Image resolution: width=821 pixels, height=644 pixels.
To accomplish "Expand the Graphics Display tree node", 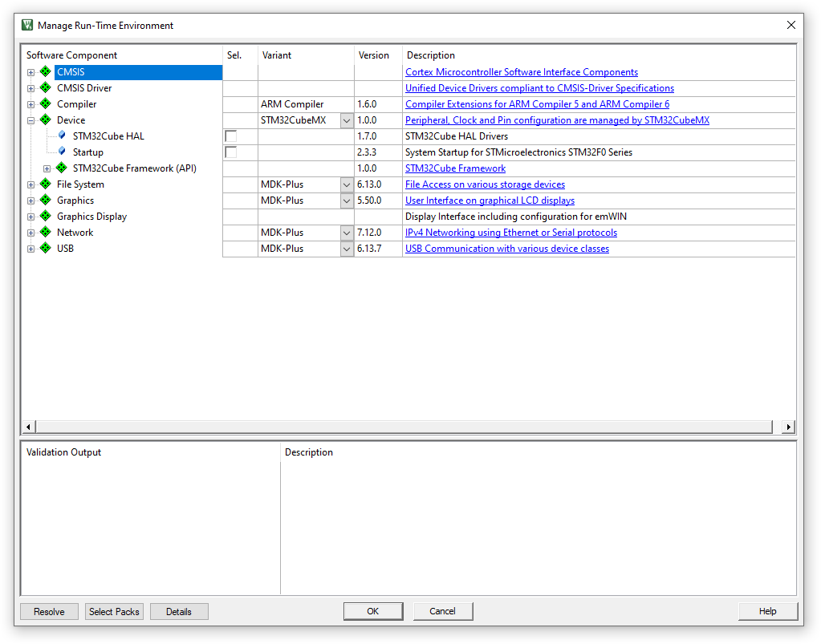I will point(30,217).
